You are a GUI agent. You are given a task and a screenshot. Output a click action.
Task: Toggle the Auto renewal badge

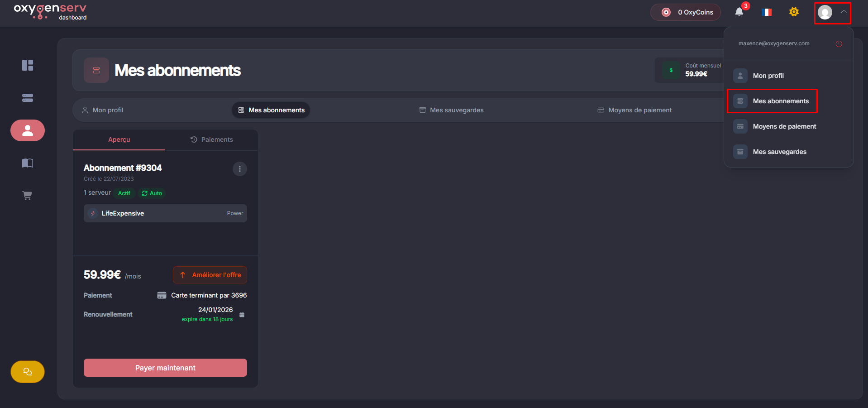click(152, 193)
